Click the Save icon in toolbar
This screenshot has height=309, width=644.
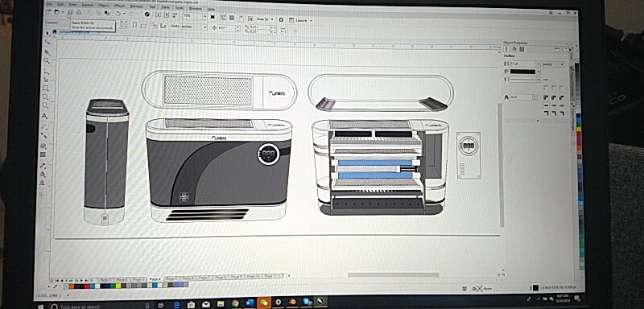point(70,12)
